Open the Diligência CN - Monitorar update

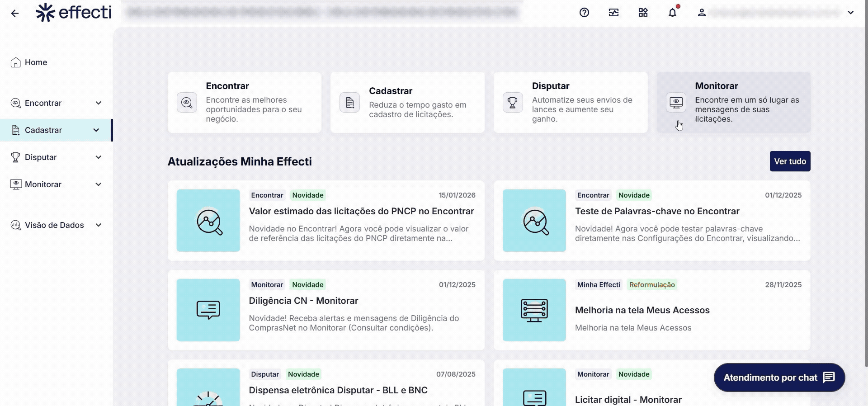[303, 301]
